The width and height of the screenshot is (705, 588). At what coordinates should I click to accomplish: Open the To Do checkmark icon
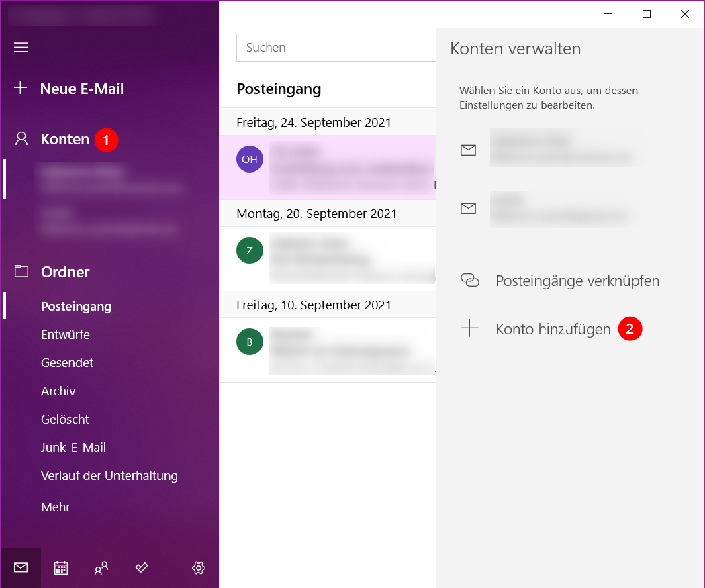click(142, 568)
